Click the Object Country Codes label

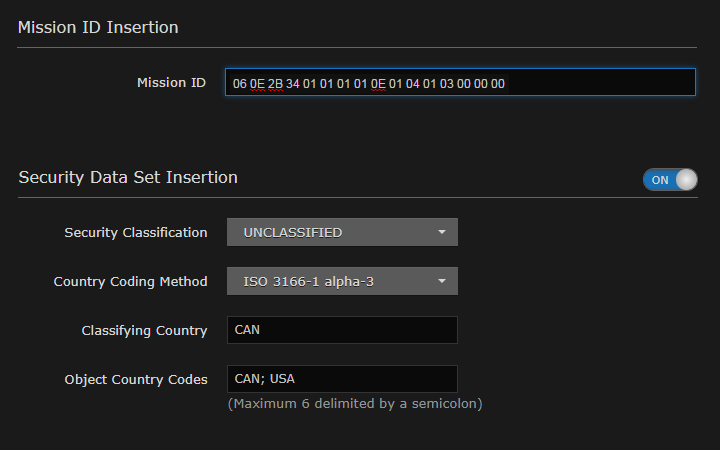click(136, 379)
